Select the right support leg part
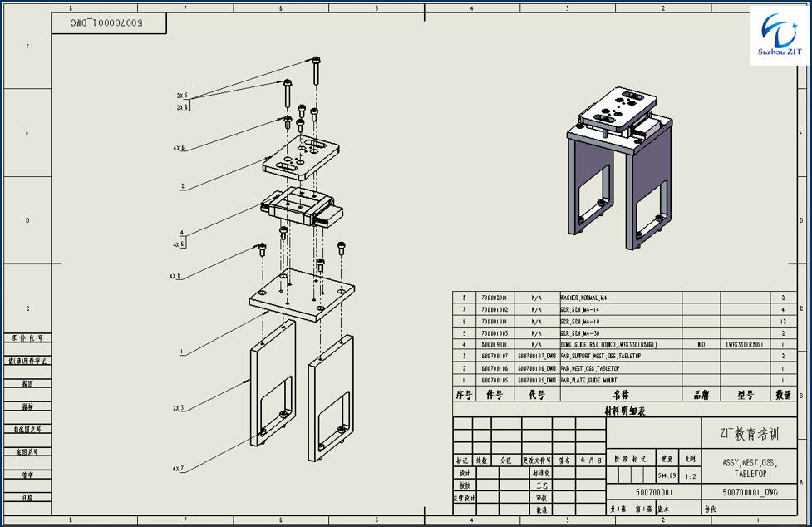 (x=330, y=399)
